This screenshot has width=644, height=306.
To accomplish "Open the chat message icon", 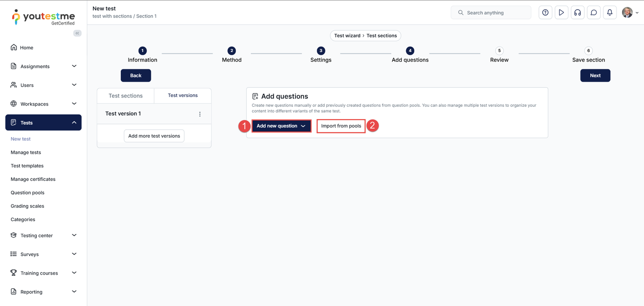I will (593, 12).
